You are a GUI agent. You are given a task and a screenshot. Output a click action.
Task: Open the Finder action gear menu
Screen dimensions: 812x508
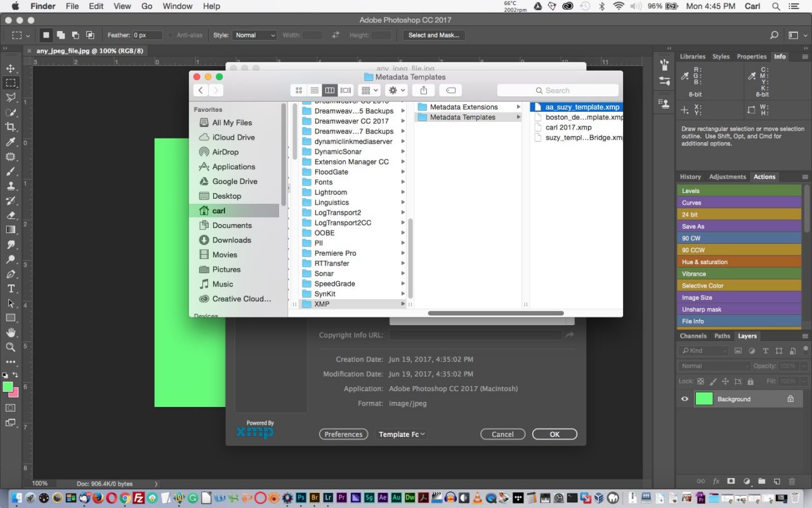pos(395,90)
